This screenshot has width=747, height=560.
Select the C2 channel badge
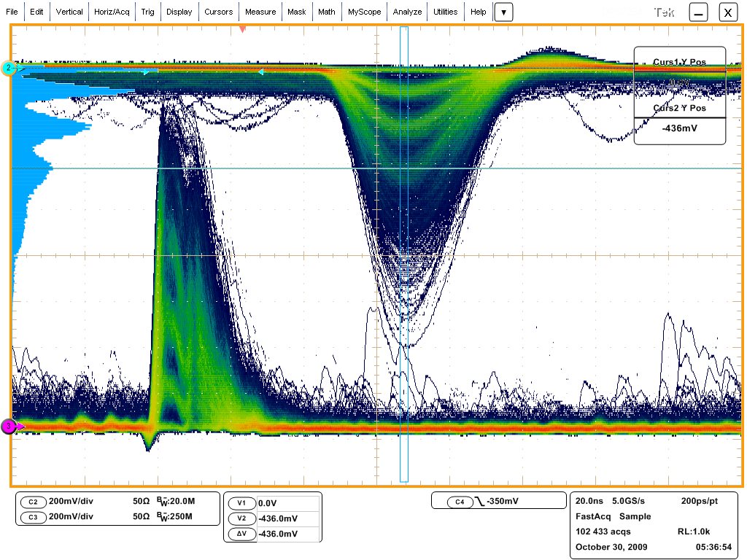33,502
